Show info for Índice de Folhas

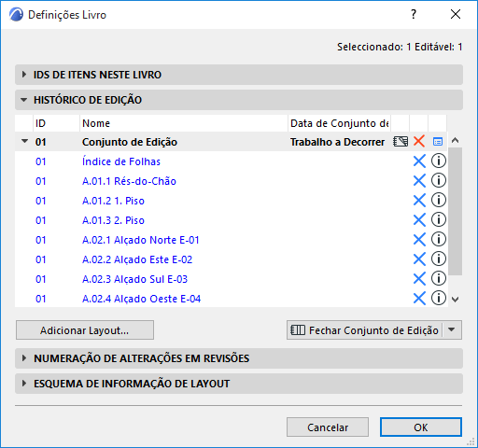(x=439, y=161)
